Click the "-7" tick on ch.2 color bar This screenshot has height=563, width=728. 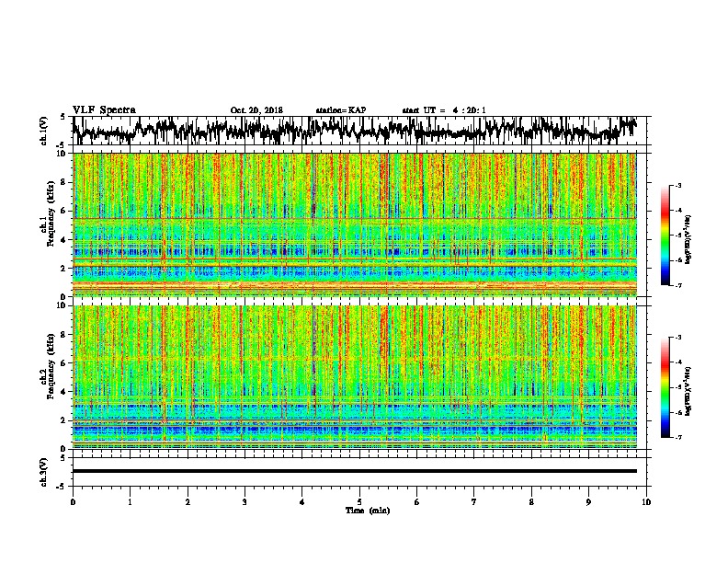point(677,437)
